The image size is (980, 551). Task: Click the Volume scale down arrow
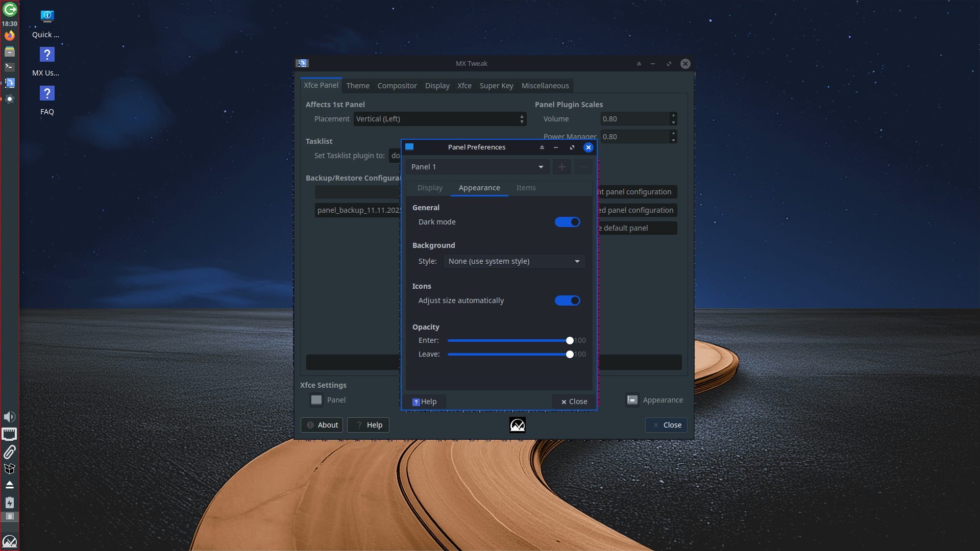tap(674, 122)
